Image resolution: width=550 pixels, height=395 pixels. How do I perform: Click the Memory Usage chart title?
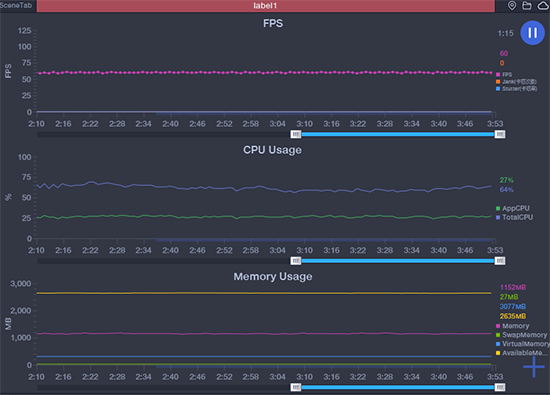point(273,276)
